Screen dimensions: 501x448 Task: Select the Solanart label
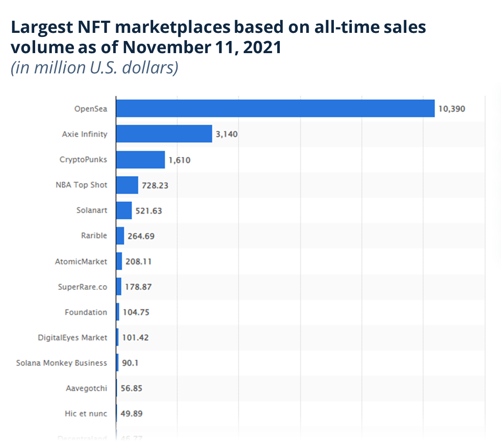(x=92, y=210)
